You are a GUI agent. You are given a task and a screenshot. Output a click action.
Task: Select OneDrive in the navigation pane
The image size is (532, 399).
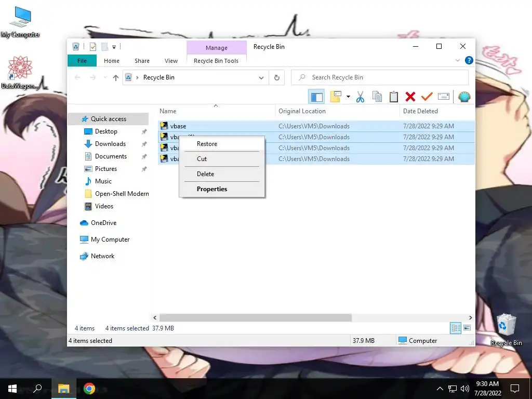click(103, 223)
